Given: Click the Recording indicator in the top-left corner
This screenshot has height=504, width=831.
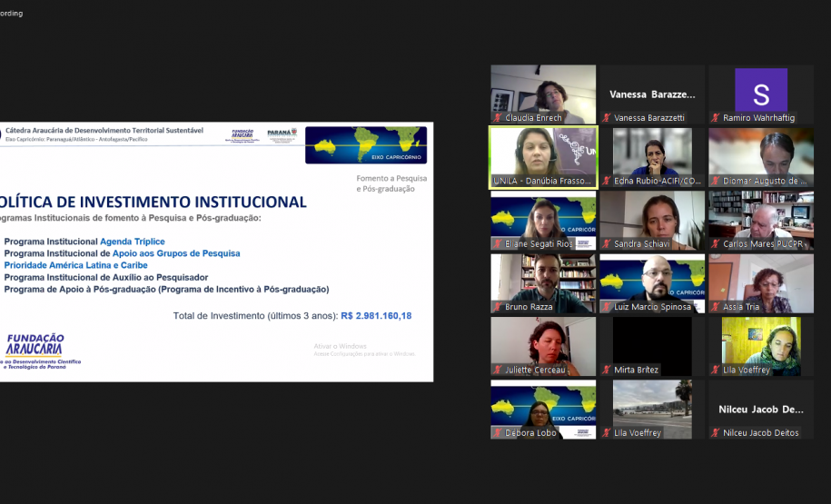Looking at the screenshot, I should click(11, 14).
